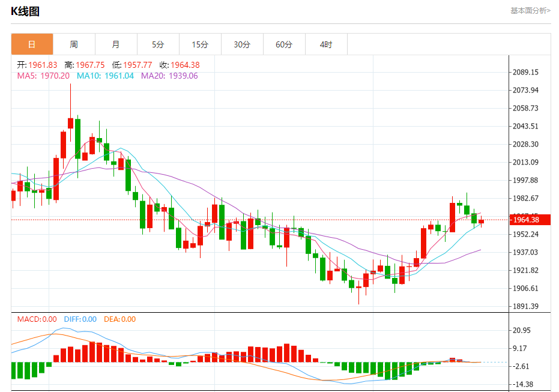
Task: Click the 1952.24 price axis label
Action: tap(525, 234)
